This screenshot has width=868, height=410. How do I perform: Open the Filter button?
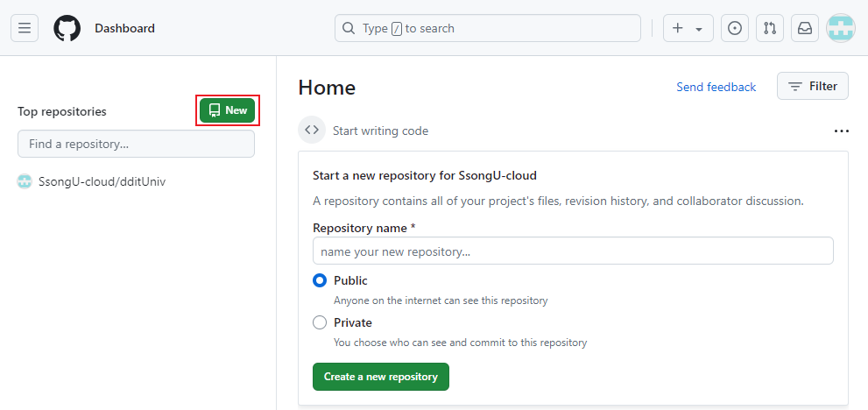click(x=813, y=87)
